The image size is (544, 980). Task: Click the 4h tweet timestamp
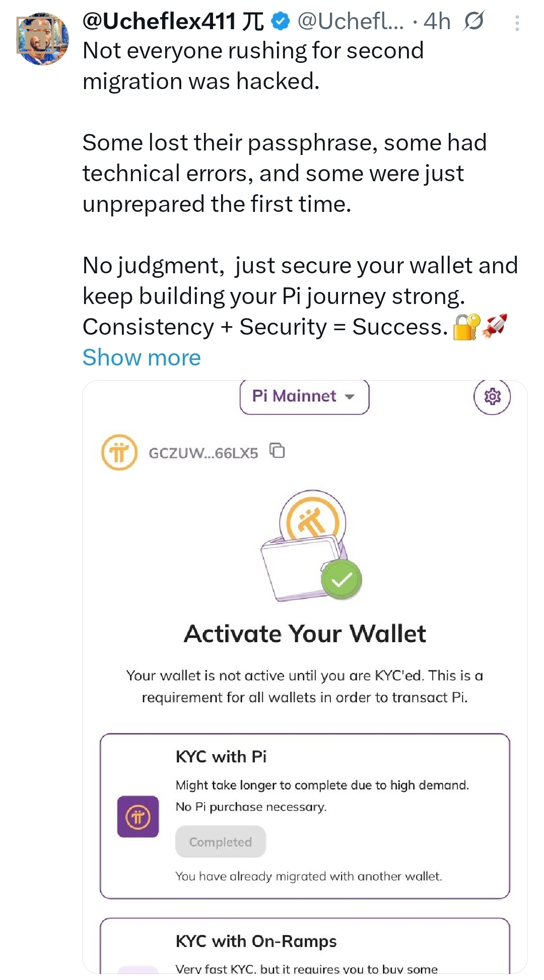tap(437, 21)
